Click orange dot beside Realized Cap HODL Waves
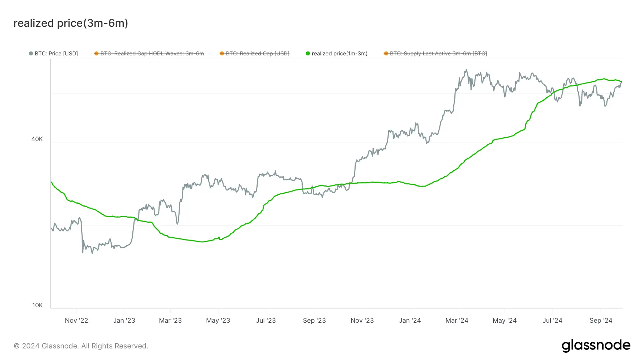644x362 pixels. (x=96, y=54)
